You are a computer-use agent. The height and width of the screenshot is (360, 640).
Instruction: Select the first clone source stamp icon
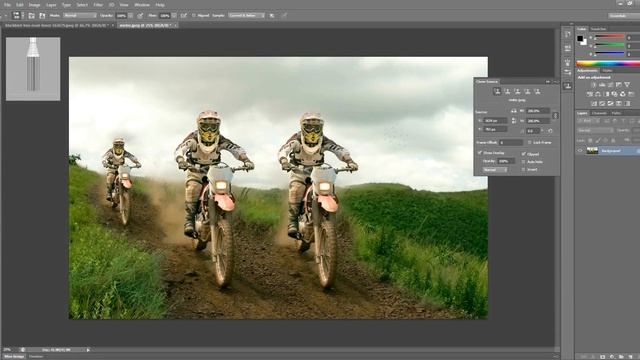497,91
